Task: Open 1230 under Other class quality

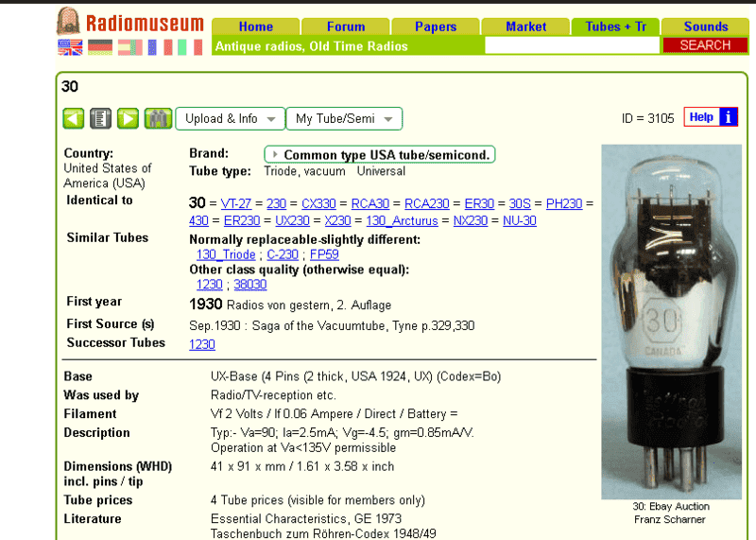Action: pyautogui.click(x=209, y=285)
